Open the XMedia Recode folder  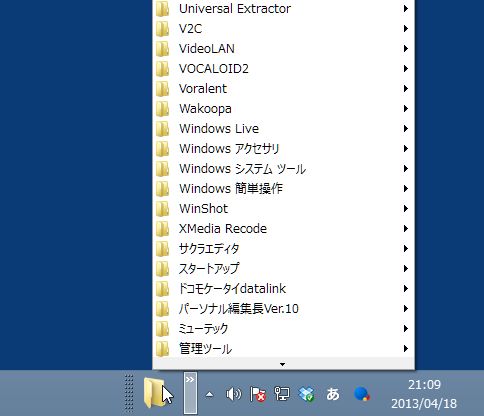pyautogui.click(x=283, y=229)
